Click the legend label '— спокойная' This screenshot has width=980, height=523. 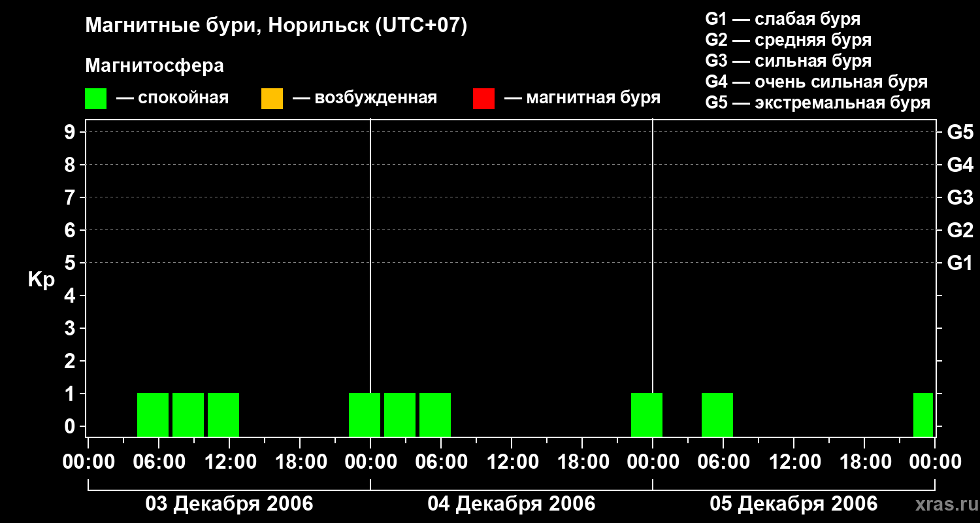coord(172,99)
